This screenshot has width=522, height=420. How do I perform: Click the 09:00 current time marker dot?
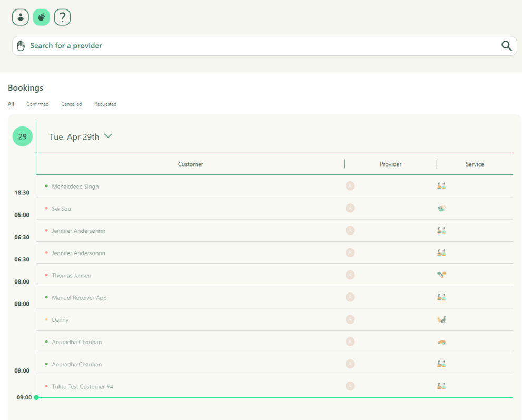(36, 397)
